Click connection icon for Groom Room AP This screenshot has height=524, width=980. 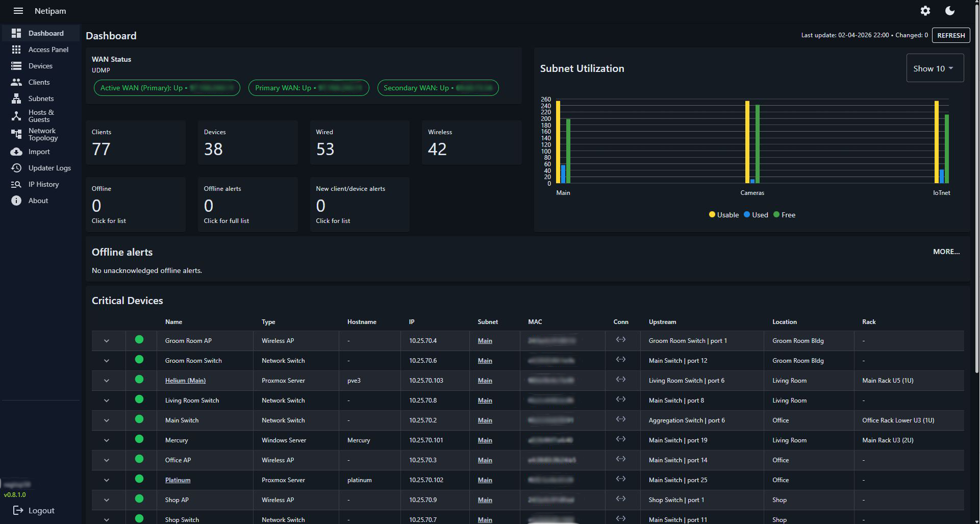click(620, 340)
